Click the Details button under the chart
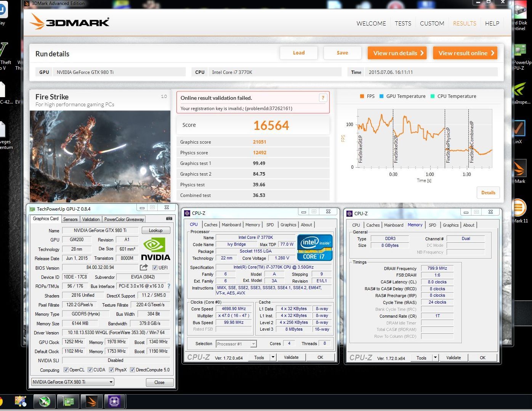This screenshot has height=411, width=532. point(488,192)
